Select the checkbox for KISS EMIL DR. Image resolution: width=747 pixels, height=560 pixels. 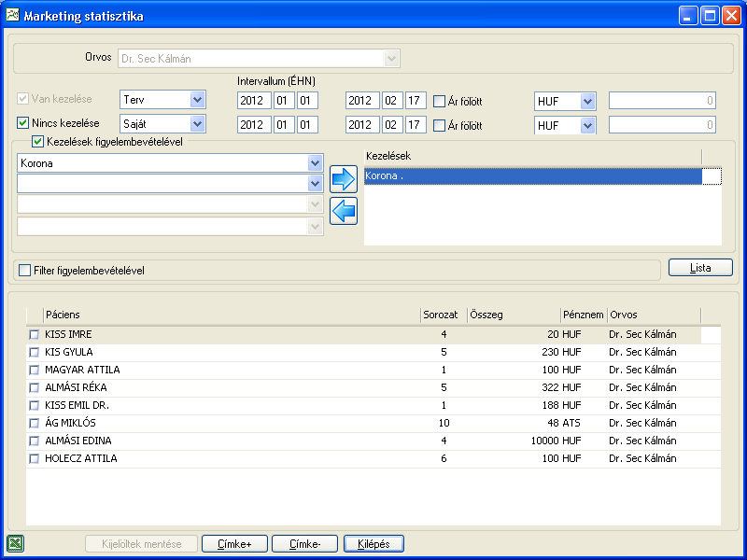click(34, 405)
